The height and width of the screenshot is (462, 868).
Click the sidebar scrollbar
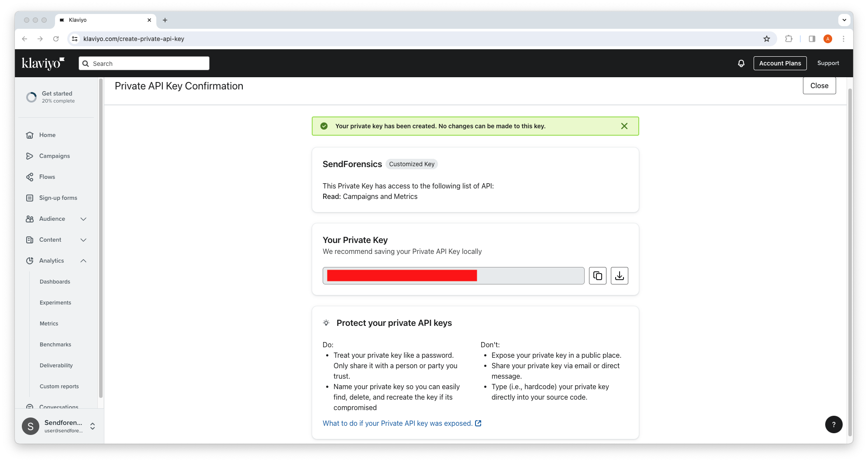[101, 238]
